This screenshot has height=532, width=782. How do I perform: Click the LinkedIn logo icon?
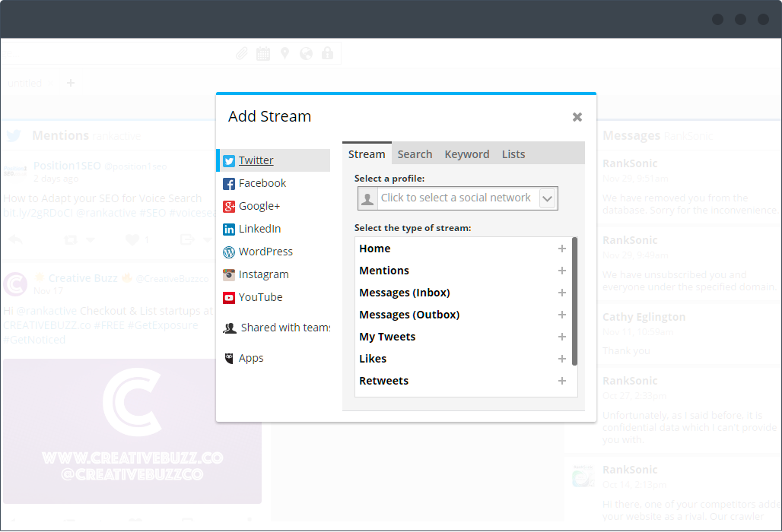229,229
